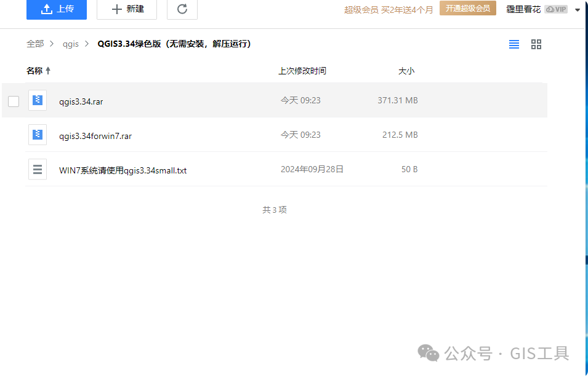Sort by 大小 column header
The height and width of the screenshot is (377, 588).
tap(406, 71)
